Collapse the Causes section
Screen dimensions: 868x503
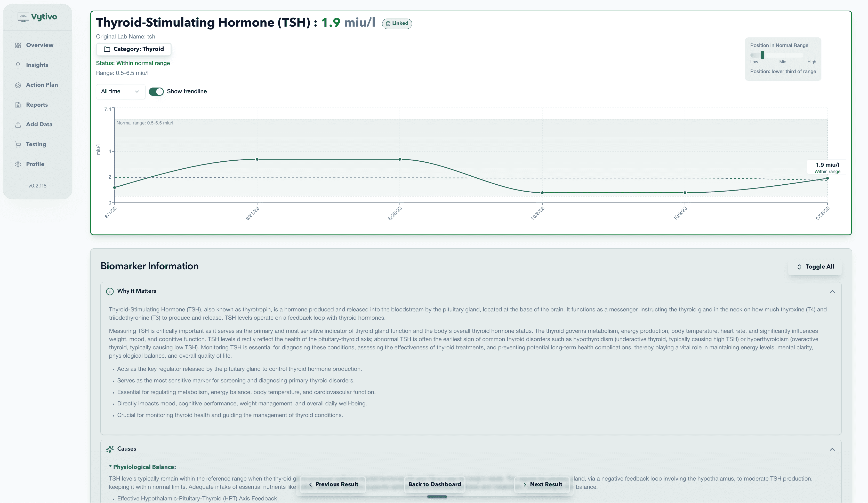(833, 449)
